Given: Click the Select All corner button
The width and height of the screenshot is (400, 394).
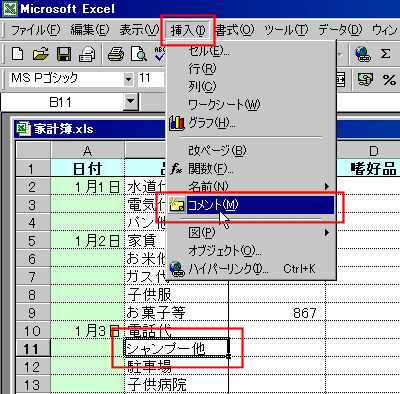Looking at the screenshot, I should coord(33,150).
